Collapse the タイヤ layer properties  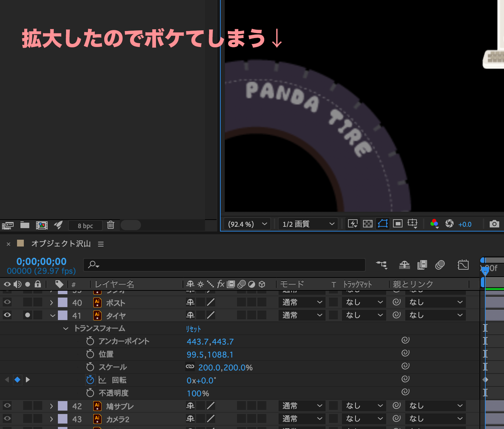(52, 316)
